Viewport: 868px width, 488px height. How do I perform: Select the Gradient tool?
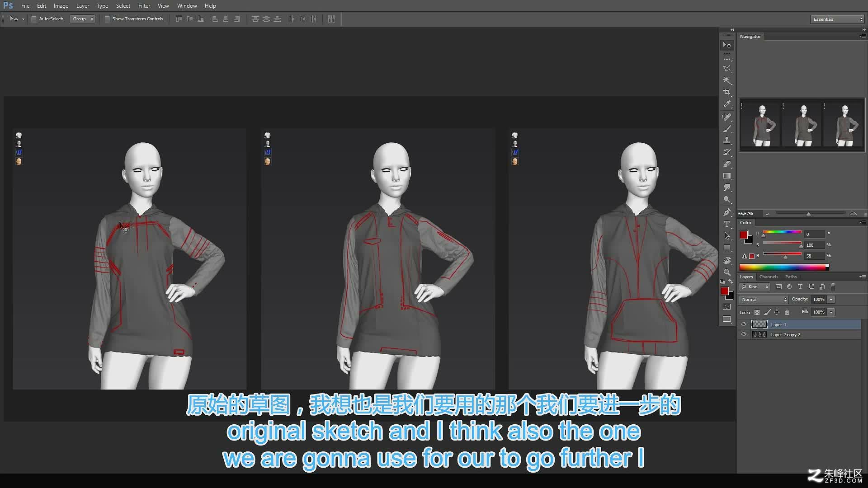[x=727, y=176]
